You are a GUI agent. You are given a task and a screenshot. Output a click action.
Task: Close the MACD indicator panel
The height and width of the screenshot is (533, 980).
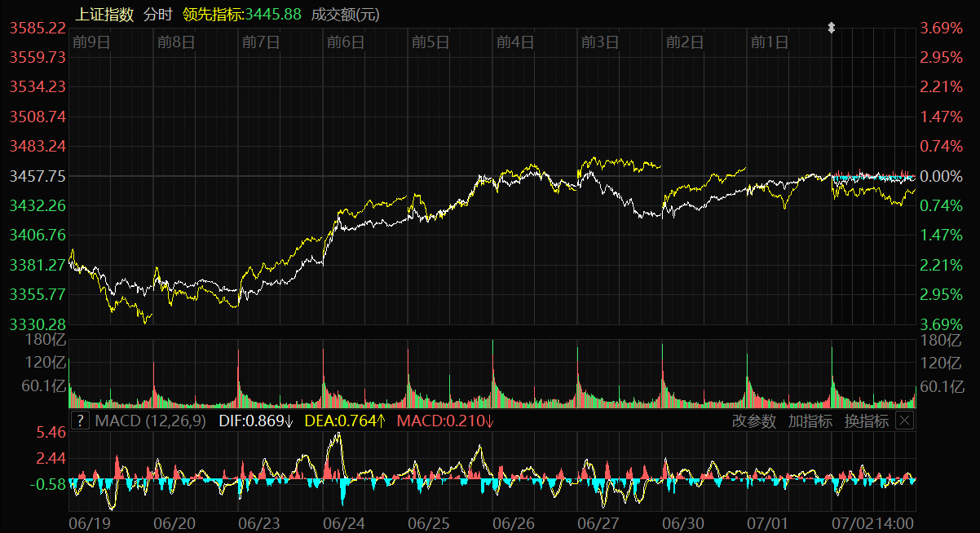[904, 421]
